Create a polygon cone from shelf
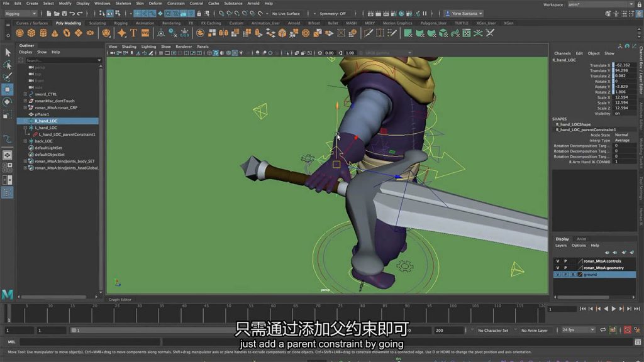This screenshot has height=362, width=644. point(55,33)
